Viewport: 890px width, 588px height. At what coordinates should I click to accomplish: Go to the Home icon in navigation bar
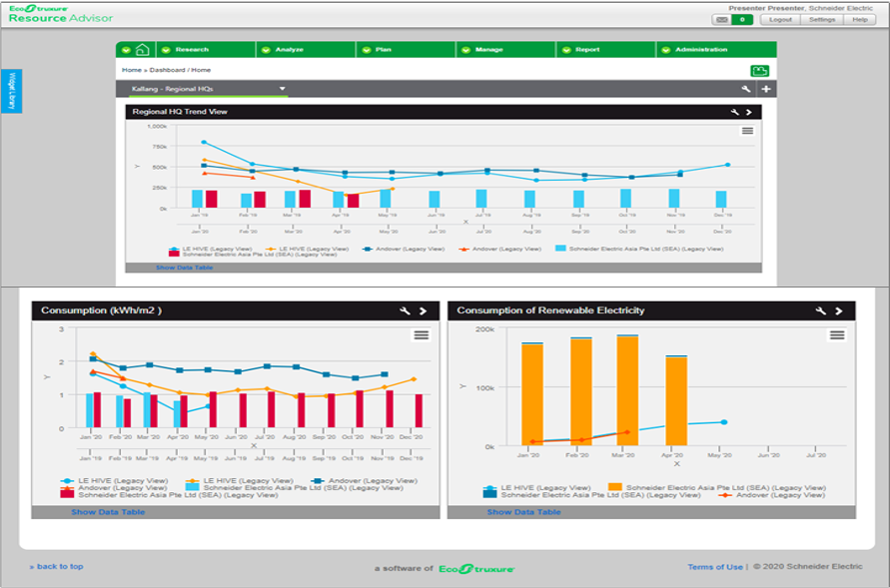[x=143, y=50]
